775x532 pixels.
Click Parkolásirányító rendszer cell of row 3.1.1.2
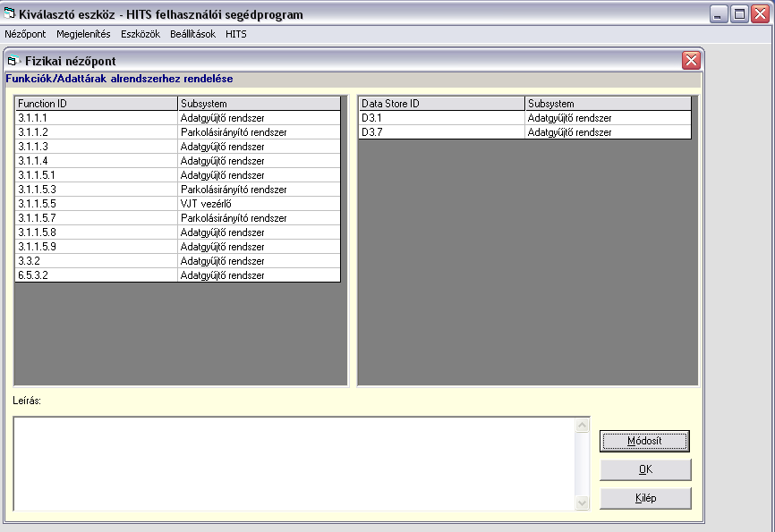259,132
